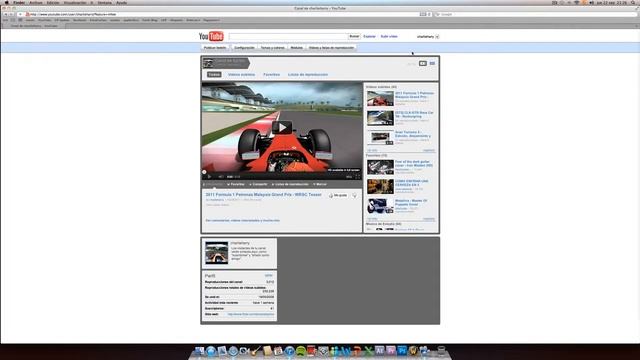
Task: Open the video quality selector in player
Action: point(349,177)
